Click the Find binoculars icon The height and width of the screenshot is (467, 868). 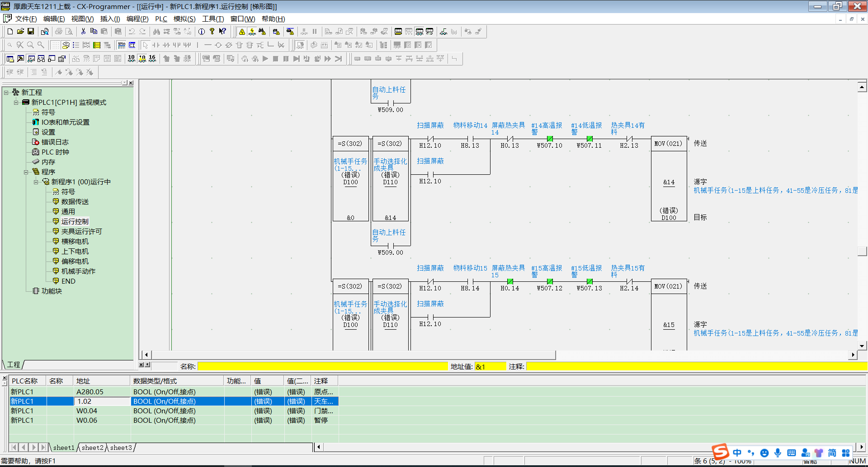pyautogui.click(x=156, y=32)
